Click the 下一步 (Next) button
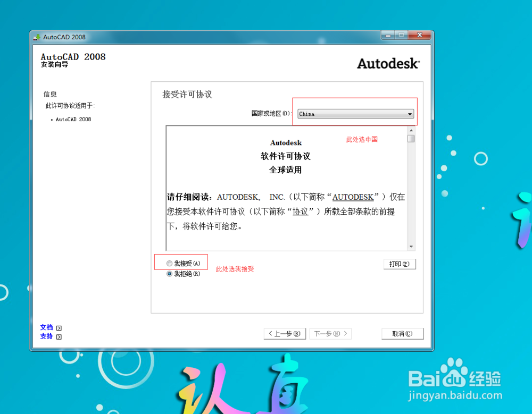532x414 pixels. click(330, 334)
